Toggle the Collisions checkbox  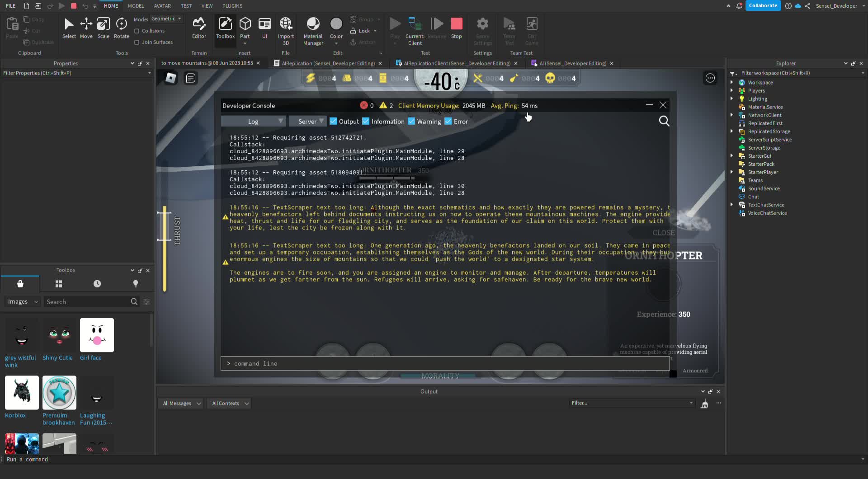coord(137,31)
